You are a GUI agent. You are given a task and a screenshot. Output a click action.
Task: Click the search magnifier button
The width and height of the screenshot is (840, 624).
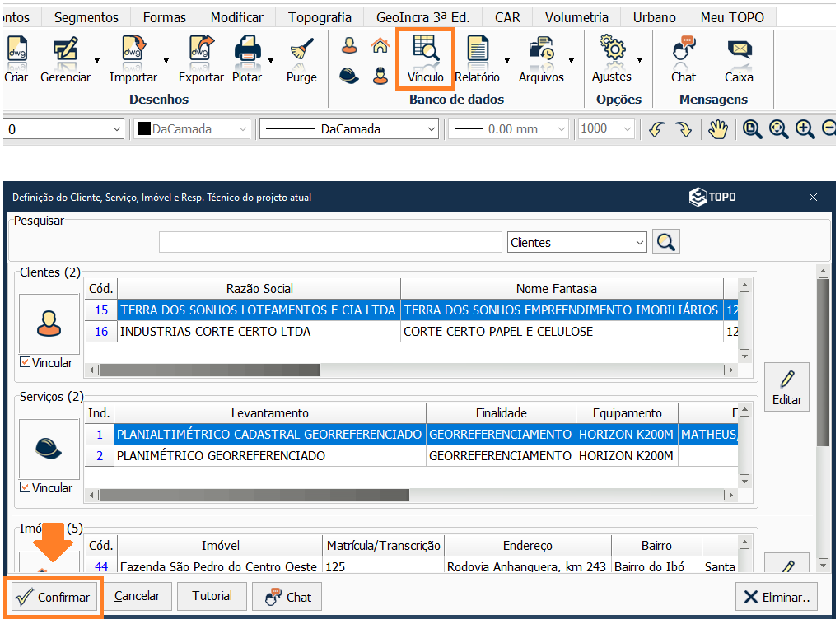pos(666,242)
